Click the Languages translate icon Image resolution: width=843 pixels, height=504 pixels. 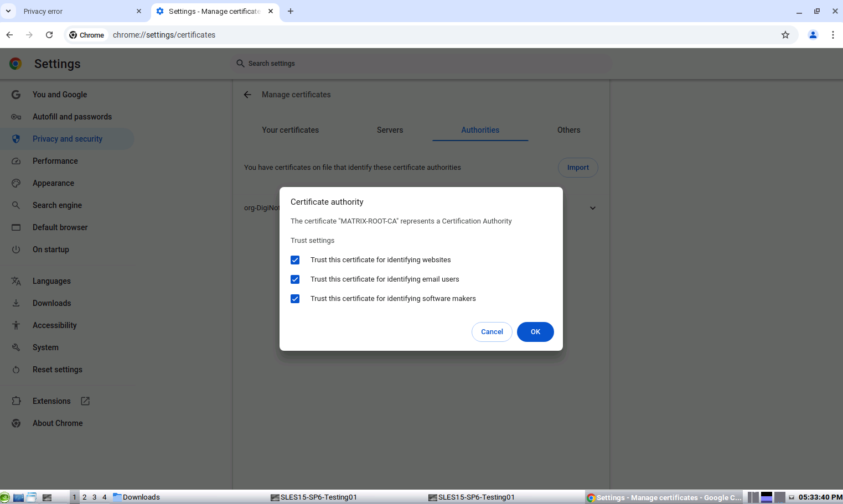(16, 281)
